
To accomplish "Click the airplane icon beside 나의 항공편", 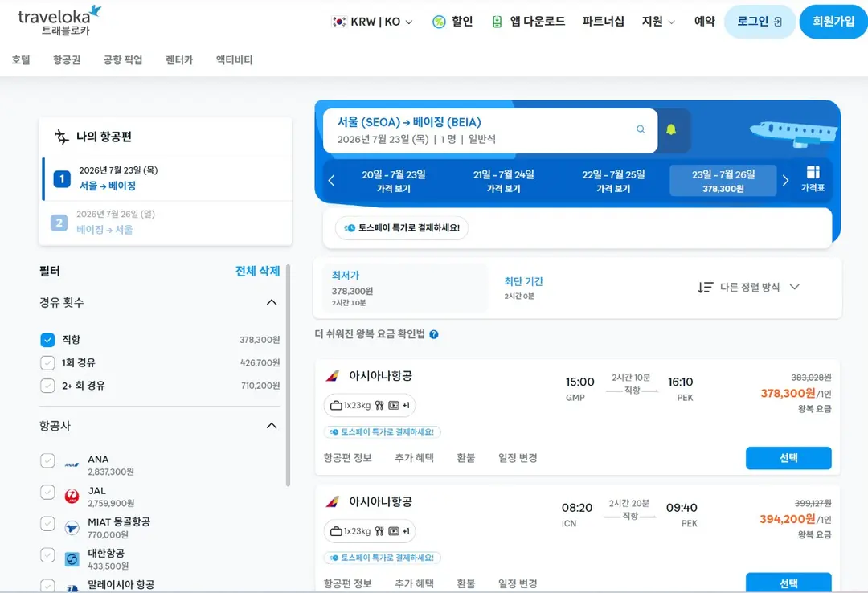I will pyautogui.click(x=61, y=137).
